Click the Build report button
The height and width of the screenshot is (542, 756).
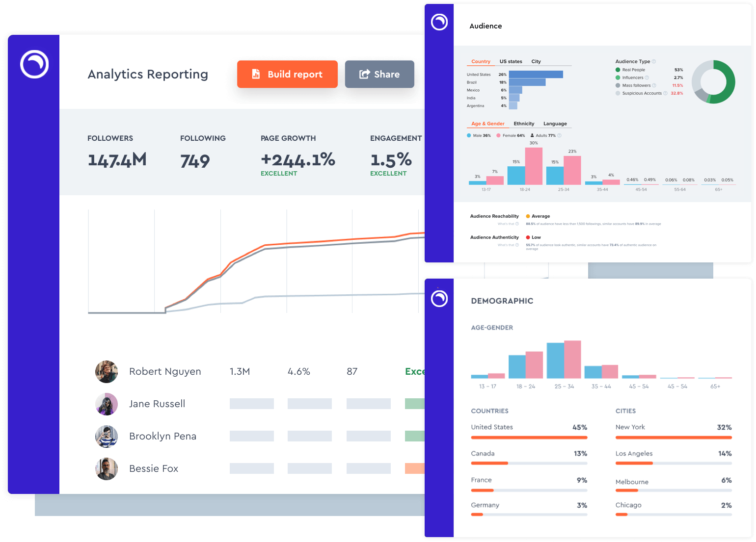287,74
